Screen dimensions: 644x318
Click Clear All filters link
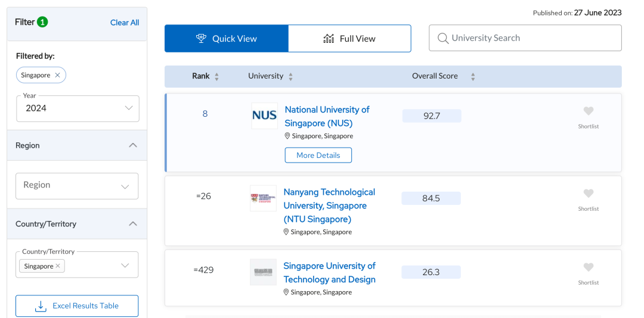(125, 23)
